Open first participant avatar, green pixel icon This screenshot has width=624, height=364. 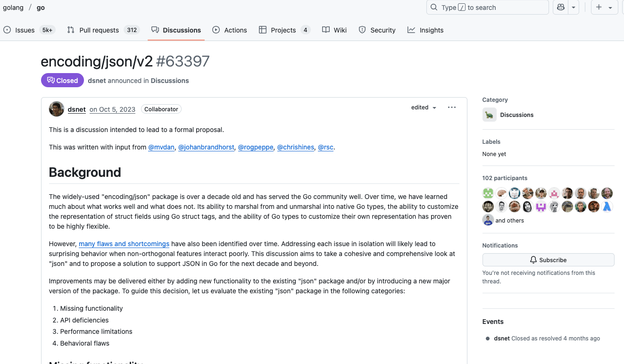coord(488,193)
